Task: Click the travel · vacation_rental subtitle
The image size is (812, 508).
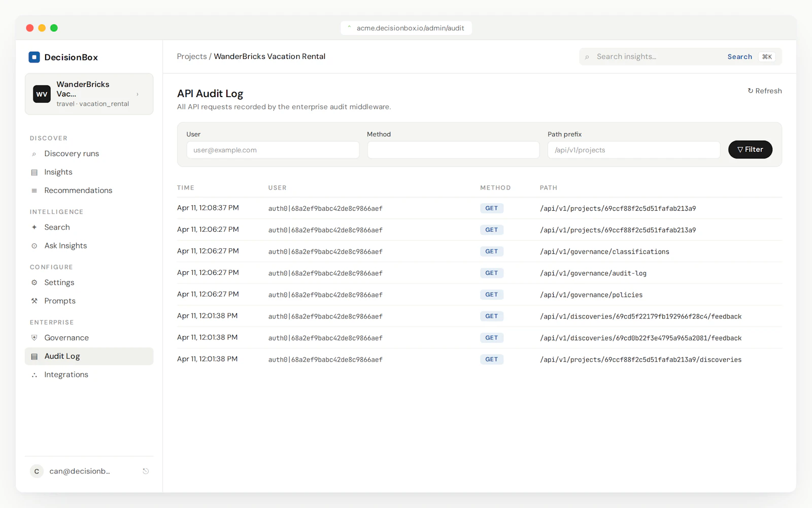Action: [x=93, y=104]
